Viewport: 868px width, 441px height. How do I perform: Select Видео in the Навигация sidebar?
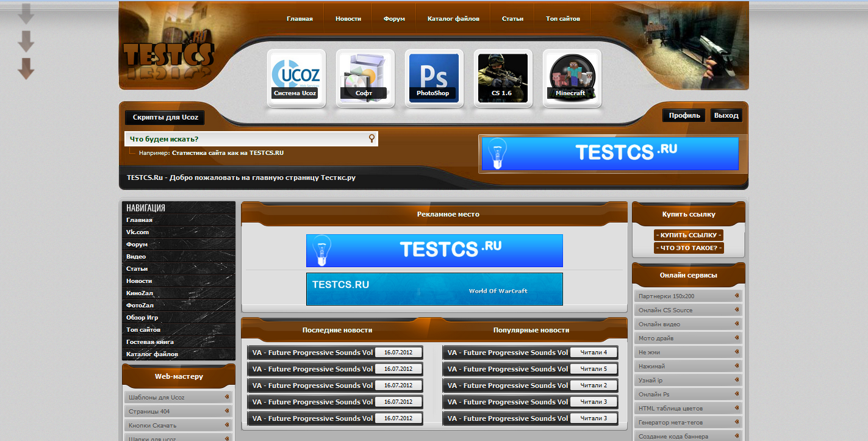pyautogui.click(x=178, y=256)
